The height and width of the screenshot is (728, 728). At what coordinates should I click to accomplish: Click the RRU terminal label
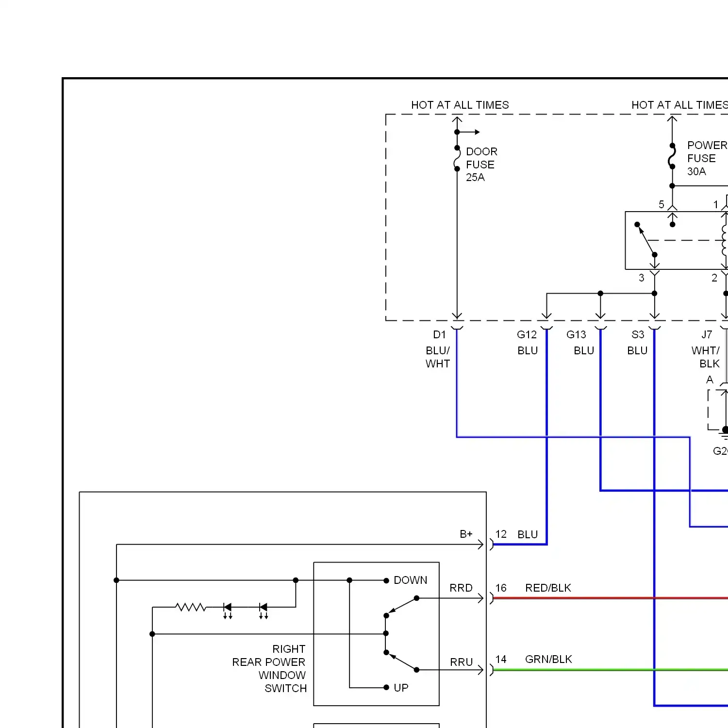[461, 662]
